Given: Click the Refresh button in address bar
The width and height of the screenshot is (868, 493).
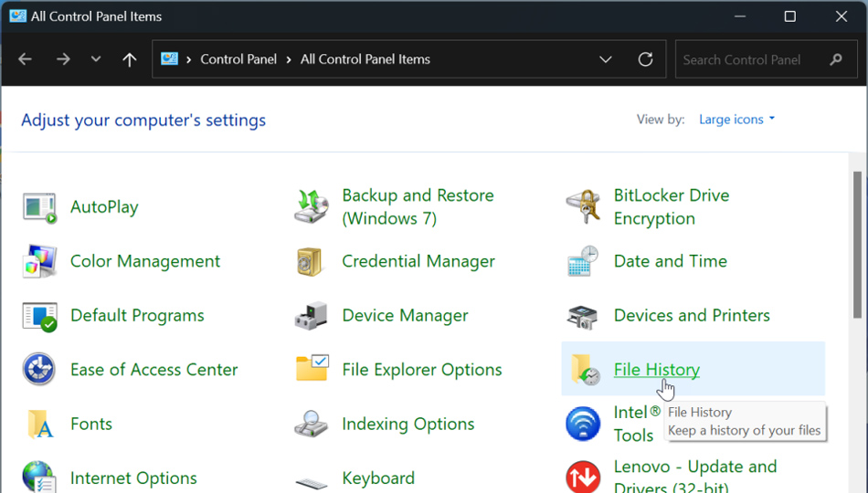Looking at the screenshot, I should 645,59.
